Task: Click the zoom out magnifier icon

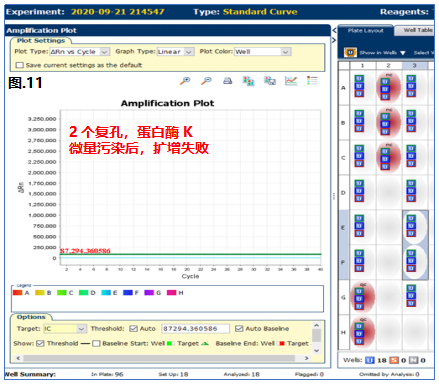Action: (x=206, y=81)
